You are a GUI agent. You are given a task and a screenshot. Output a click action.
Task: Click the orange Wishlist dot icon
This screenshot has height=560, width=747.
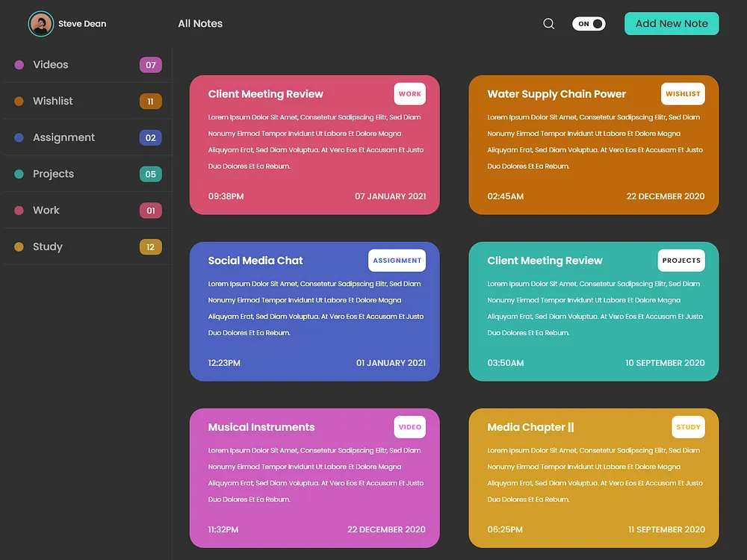click(x=19, y=101)
